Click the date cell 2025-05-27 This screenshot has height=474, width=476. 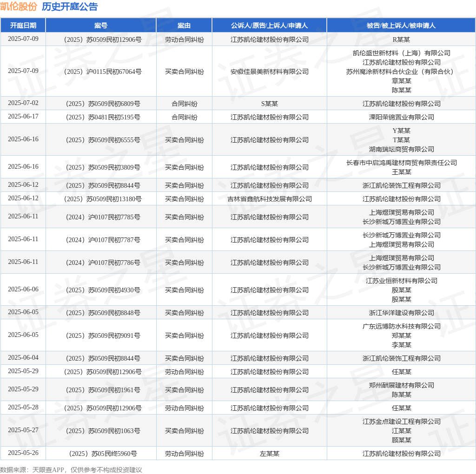click(23, 430)
